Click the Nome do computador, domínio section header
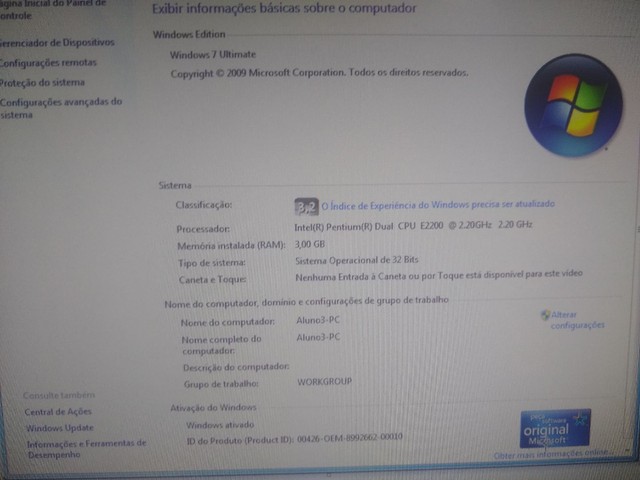 click(307, 302)
